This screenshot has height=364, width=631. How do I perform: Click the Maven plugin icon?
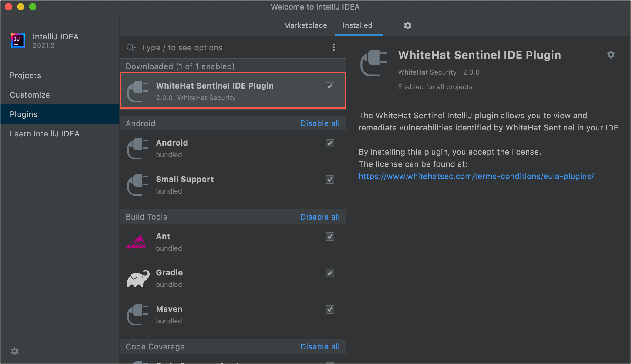pyautogui.click(x=138, y=315)
